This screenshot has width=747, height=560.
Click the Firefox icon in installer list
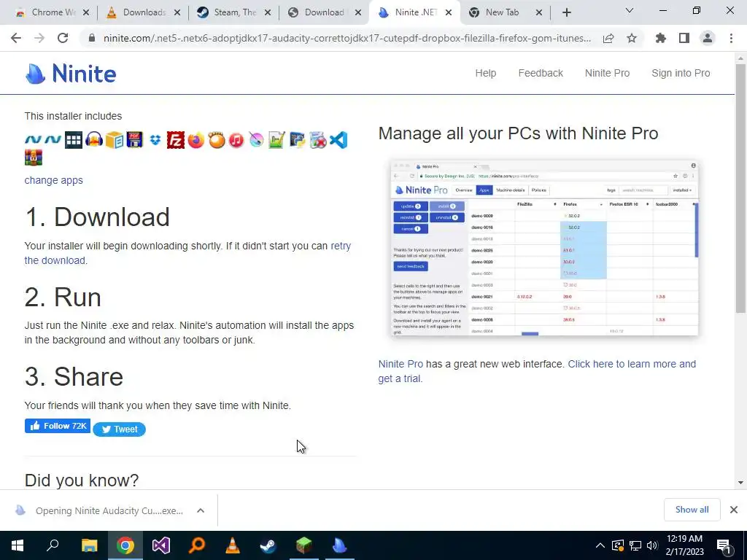pyautogui.click(x=196, y=140)
